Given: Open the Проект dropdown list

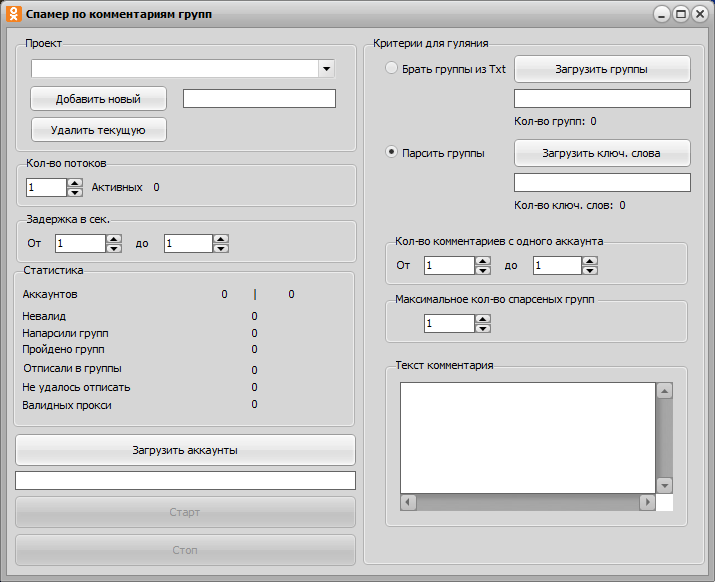Looking at the screenshot, I should click(326, 69).
